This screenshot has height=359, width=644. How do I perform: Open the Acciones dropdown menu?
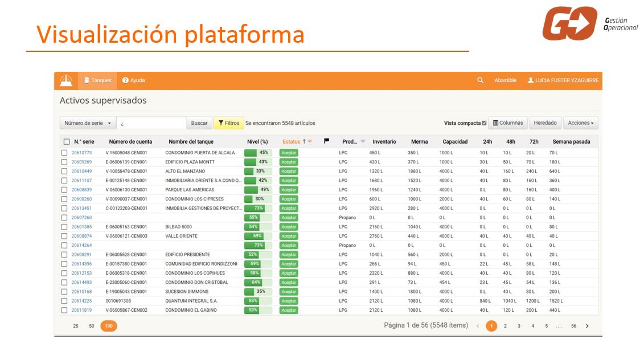point(580,123)
